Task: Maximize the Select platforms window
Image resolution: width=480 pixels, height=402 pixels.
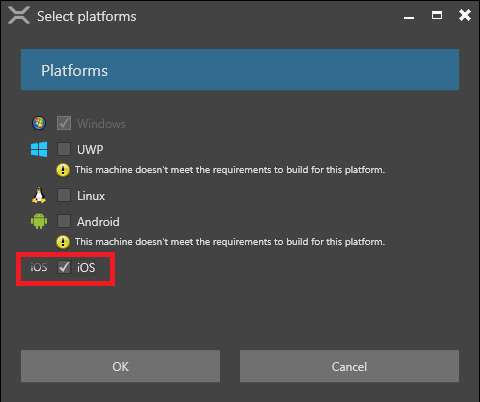Action: tap(437, 15)
